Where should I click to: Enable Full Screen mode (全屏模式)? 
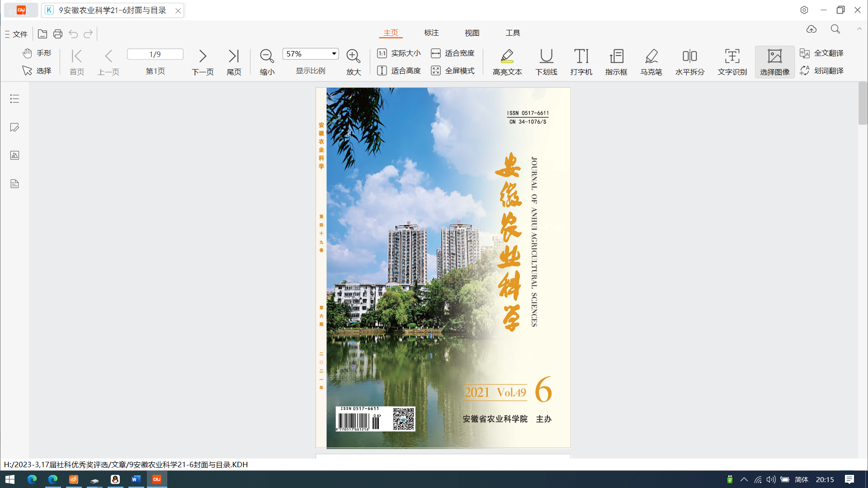coord(453,70)
